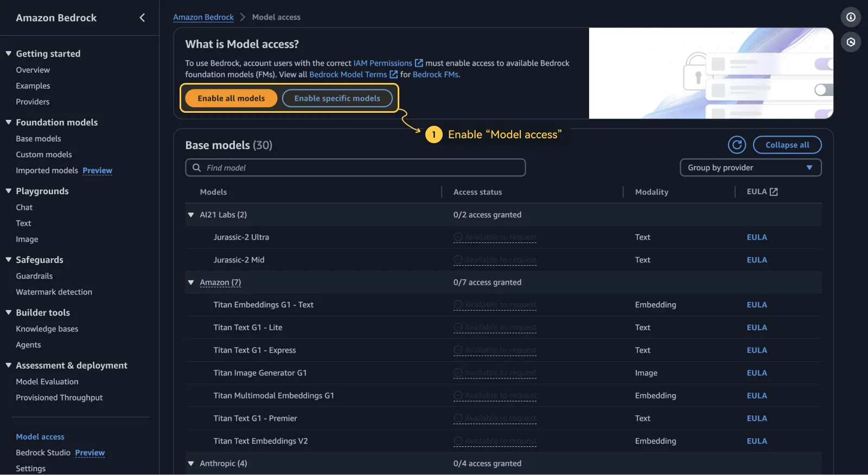Click the Titan Text Embeddings V2 model name
This screenshot has width=868, height=475.
click(260, 441)
